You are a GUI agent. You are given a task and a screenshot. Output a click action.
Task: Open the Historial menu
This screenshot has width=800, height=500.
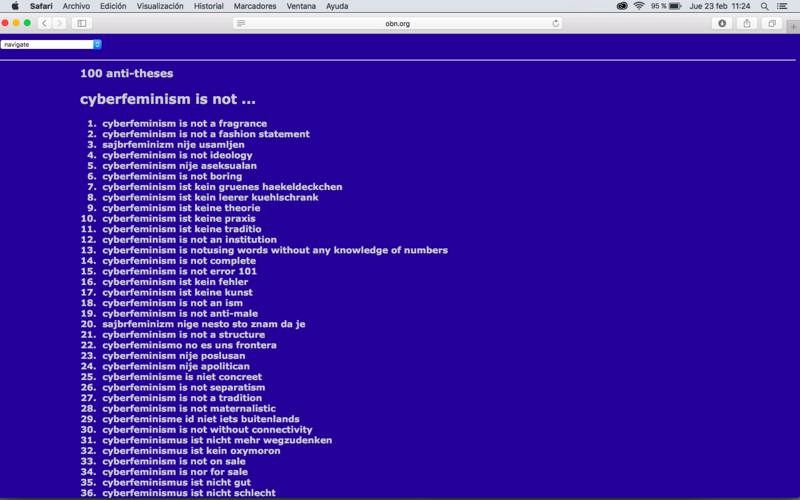point(209,6)
